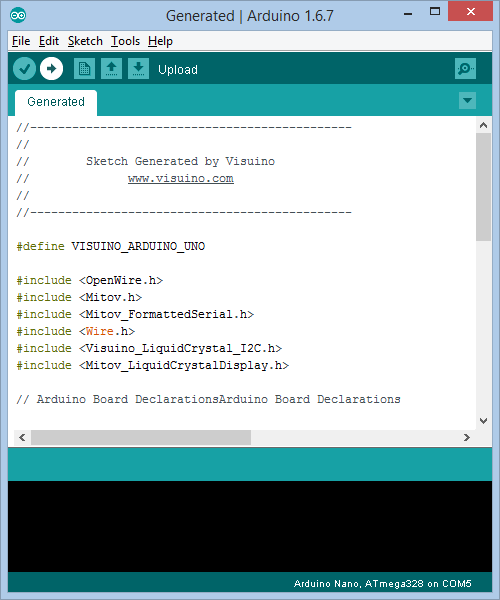Open the Help menu
The height and width of the screenshot is (600, 500).
[x=160, y=41]
